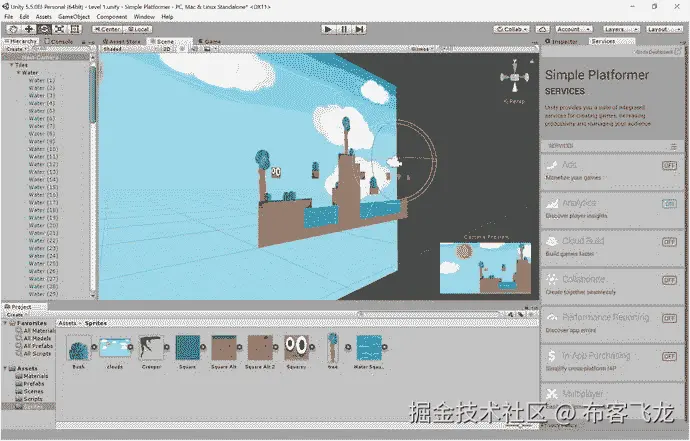Screen dimensions: 690x441
Task: Click the Hierarchy vertical scrollbar
Action: 92,95
